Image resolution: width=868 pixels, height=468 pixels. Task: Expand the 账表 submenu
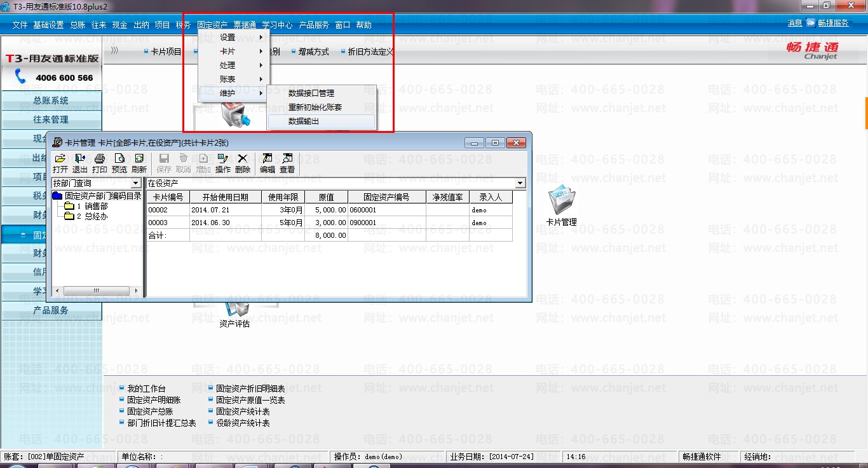coord(234,79)
